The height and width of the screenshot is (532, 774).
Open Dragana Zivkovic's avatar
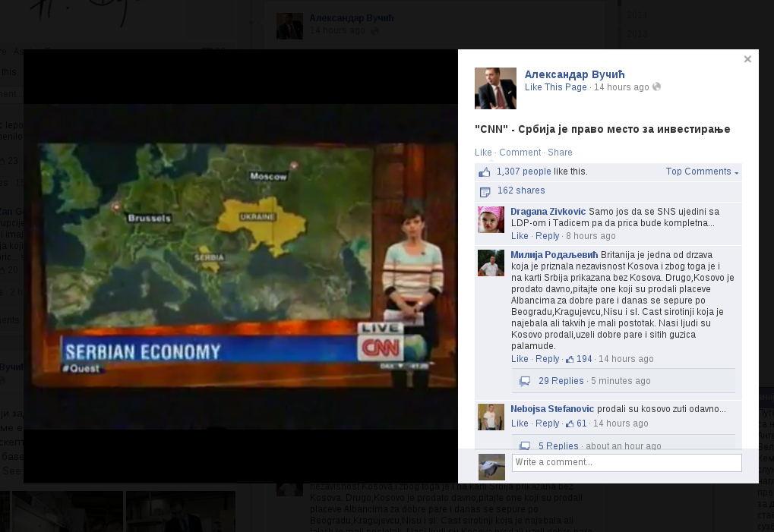point(491,219)
